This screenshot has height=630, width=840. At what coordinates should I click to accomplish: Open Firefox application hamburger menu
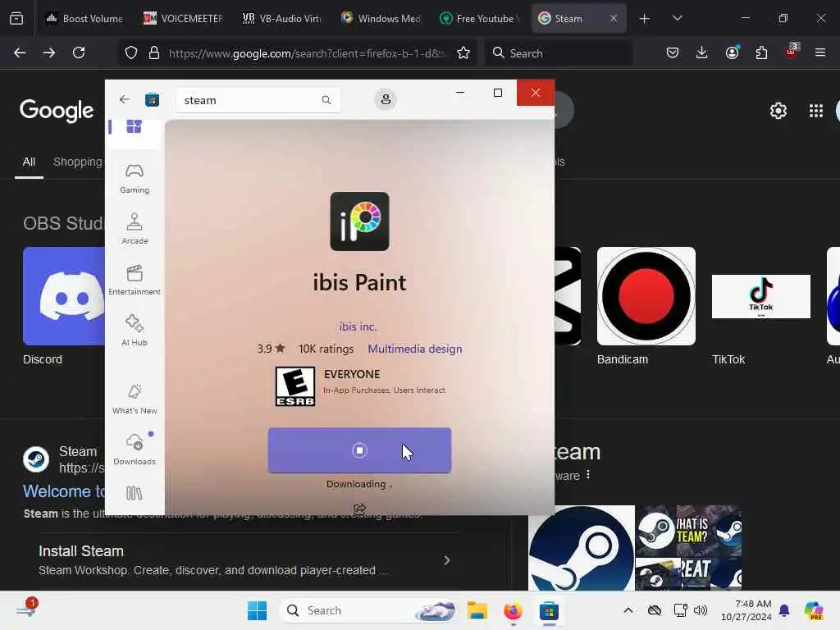click(820, 52)
